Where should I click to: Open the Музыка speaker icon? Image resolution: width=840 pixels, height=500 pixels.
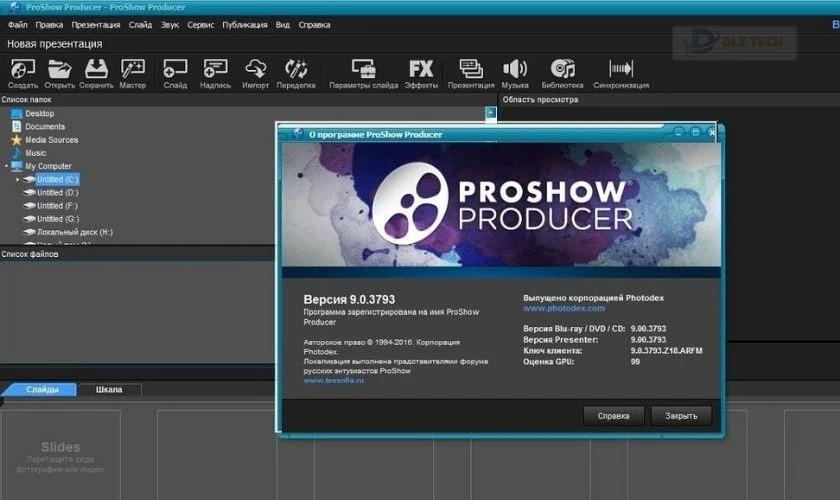pos(515,73)
